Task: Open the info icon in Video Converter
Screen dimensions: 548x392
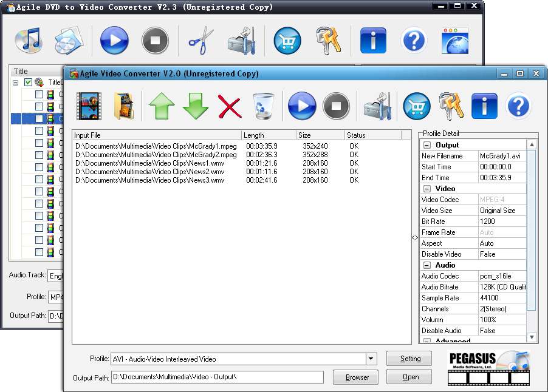Action: click(484, 106)
